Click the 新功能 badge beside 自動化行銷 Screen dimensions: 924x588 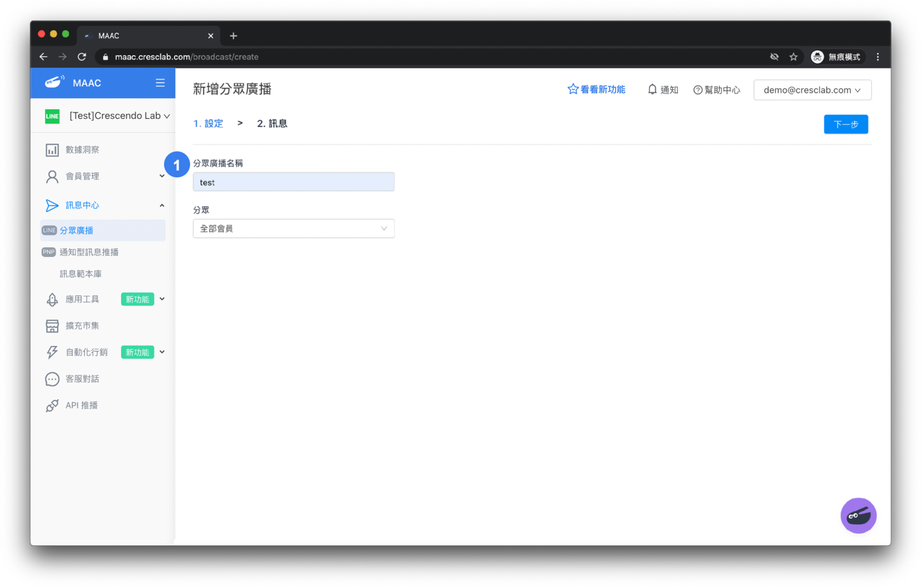pos(137,352)
